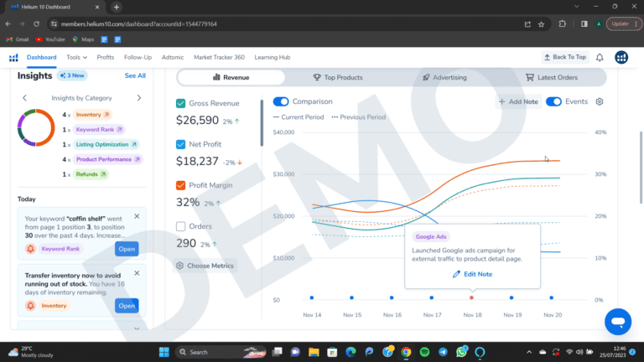This screenshot has width=644, height=362.
Task: Click the pencil icon beside Edit Note
Action: 456,274
